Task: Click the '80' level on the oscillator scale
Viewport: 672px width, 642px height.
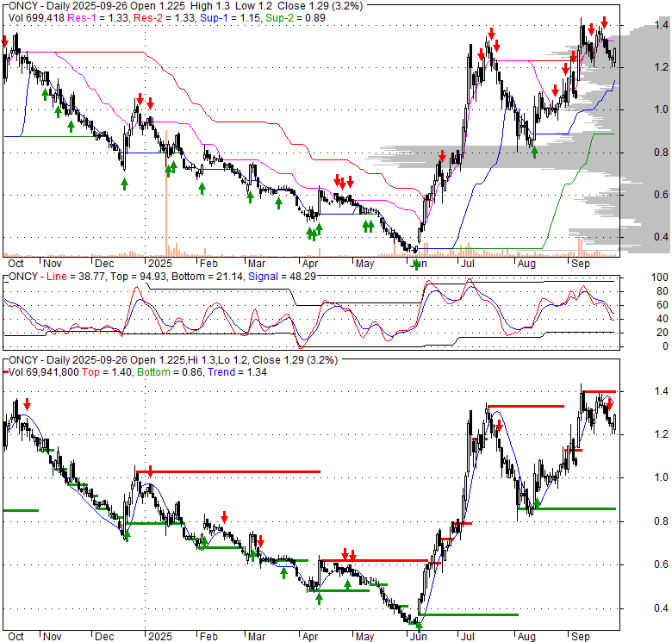Action: click(663, 291)
